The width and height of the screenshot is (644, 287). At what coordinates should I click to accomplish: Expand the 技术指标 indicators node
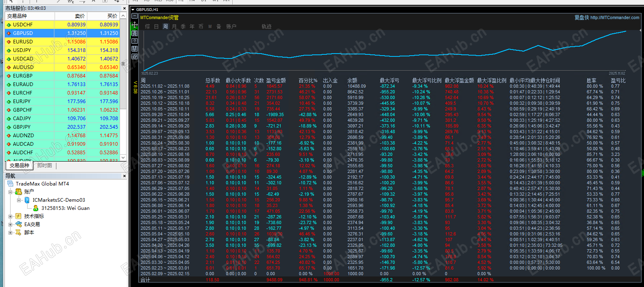(x=11, y=216)
